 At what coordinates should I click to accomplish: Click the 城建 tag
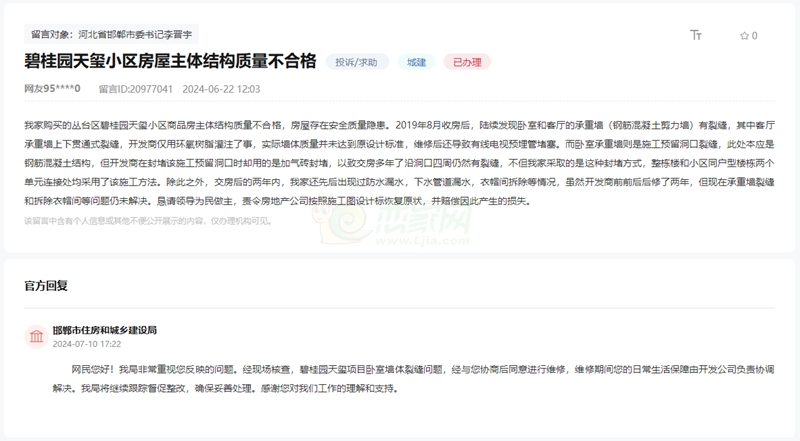coord(416,62)
